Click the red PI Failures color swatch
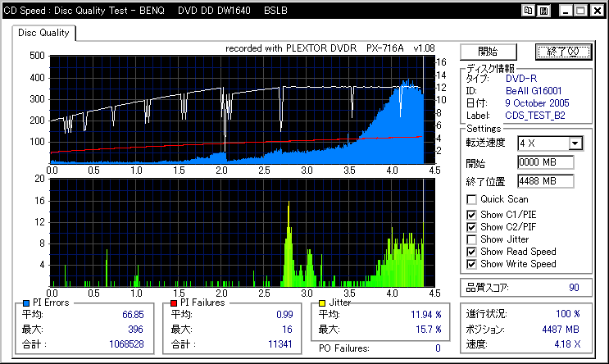The height and width of the screenshot is (364, 609). (x=174, y=303)
